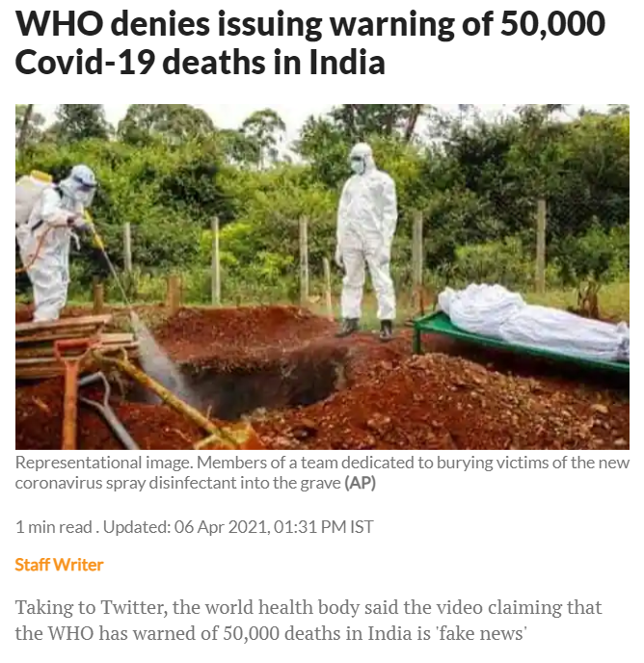This screenshot has width=644, height=663.
Task: Click the '(AP)' photo credit
Action: click(360, 483)
